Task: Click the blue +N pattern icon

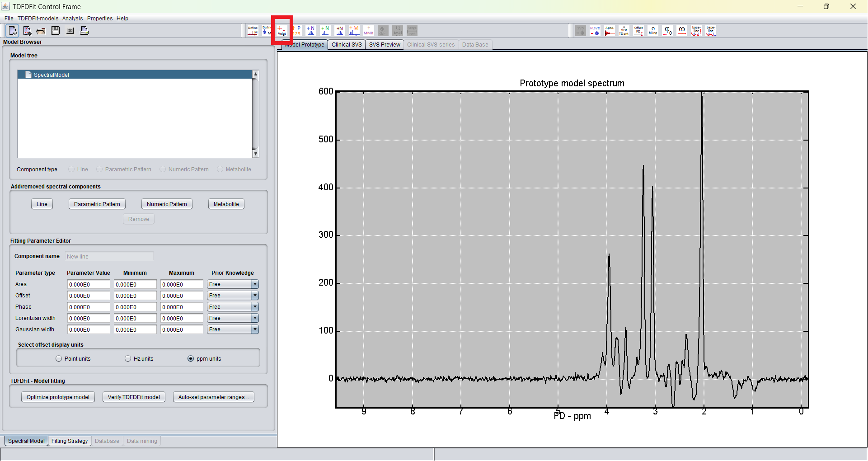Action: (x=311, y=31)
